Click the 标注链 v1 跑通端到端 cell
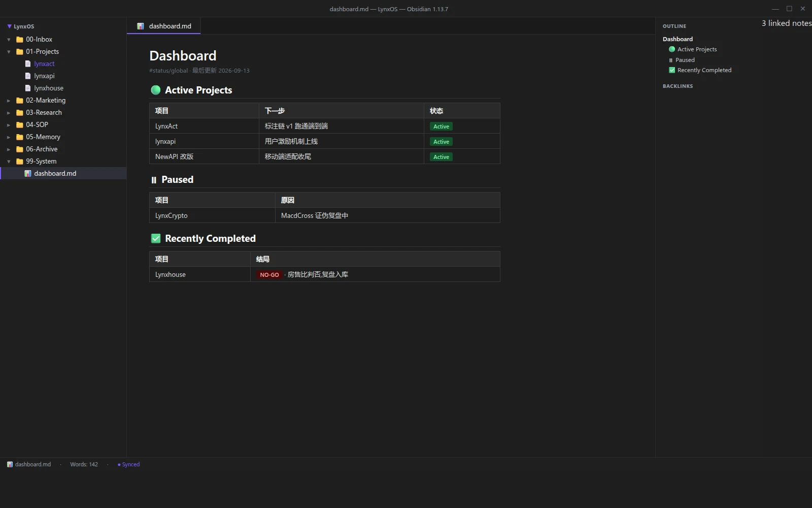This screenshot has width=812, height=508. click(x=342, y=126)
